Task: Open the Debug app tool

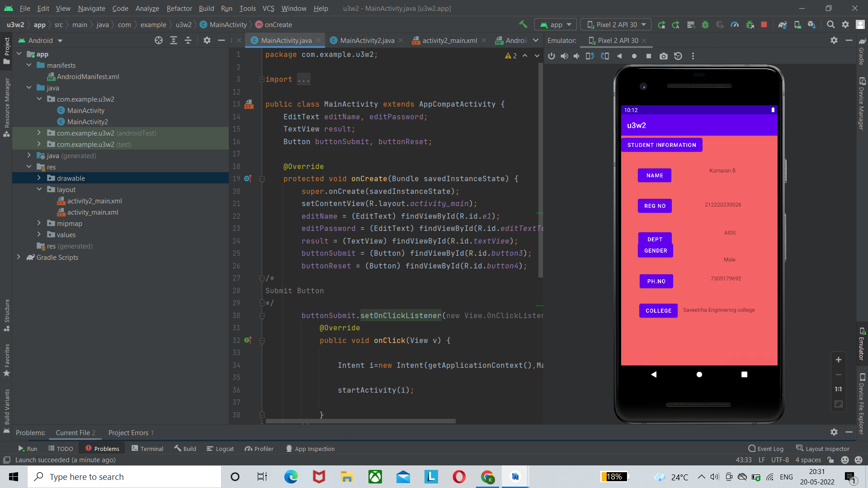Action: [x=706, y=24]
